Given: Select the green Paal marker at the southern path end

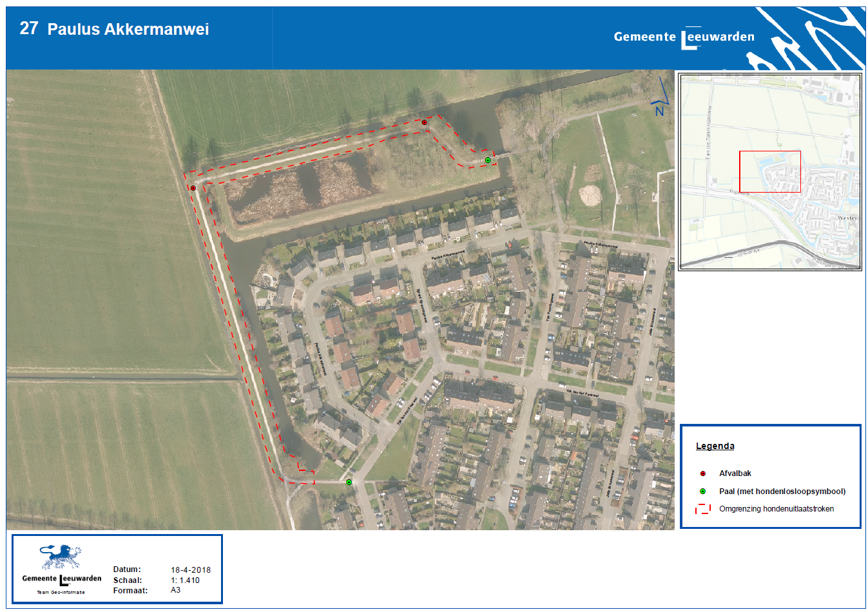Looking at the screenshot, I should [x=349, y=482].
